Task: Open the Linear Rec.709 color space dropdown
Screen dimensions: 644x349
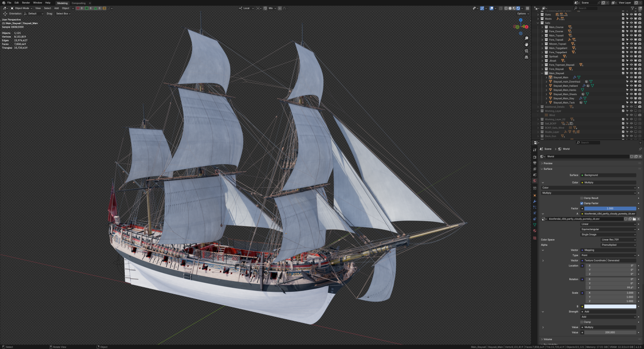Action: (x=618, y=240)
